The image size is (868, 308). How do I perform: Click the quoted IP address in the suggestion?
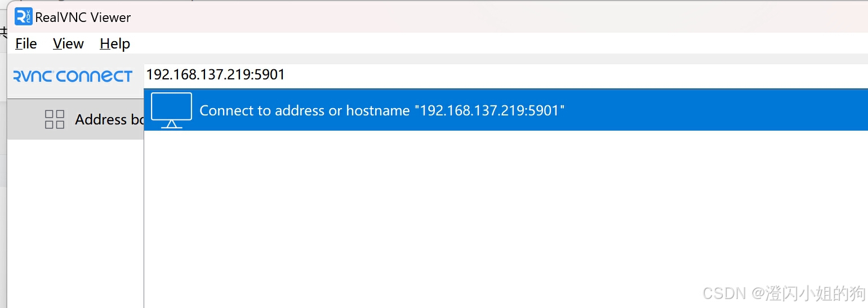(489, 110)
